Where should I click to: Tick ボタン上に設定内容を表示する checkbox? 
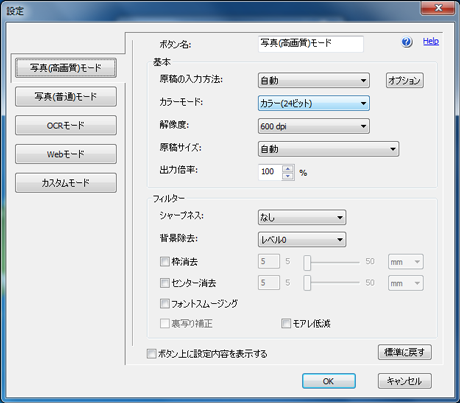tap(151, 354)
